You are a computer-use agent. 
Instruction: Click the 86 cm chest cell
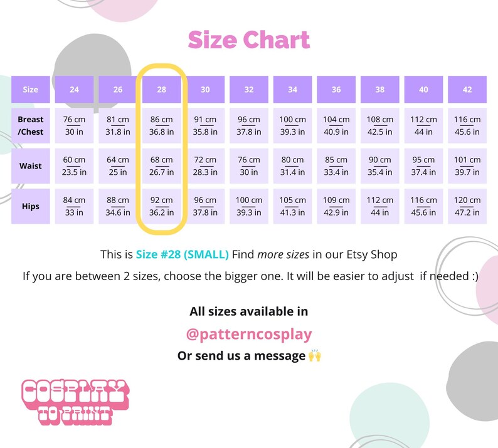tap(161, 126)
